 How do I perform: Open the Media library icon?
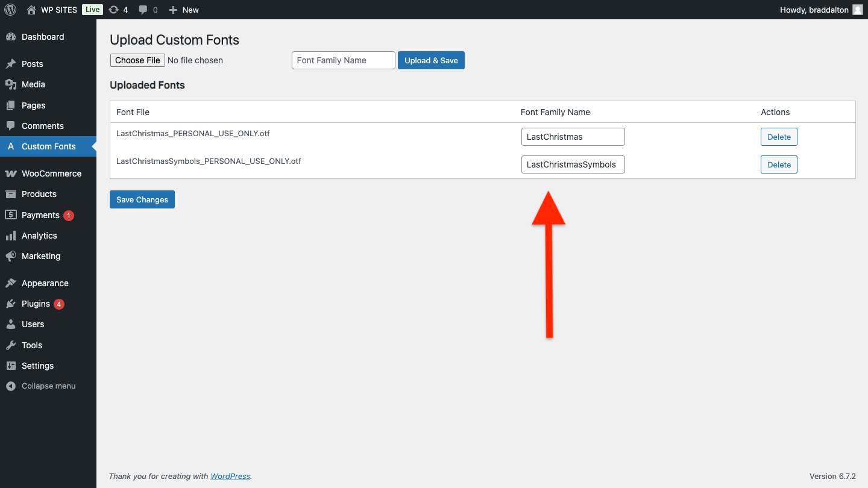[12, 84]
